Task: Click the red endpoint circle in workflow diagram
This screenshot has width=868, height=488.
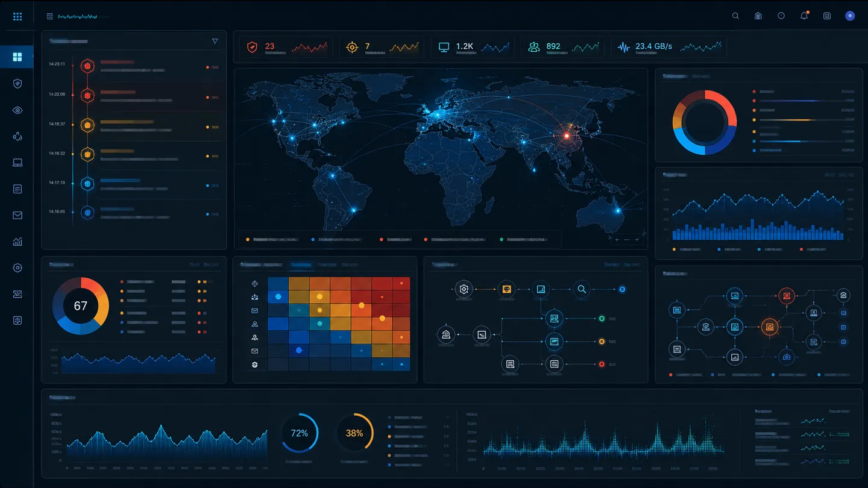Action: coord(601,364)
